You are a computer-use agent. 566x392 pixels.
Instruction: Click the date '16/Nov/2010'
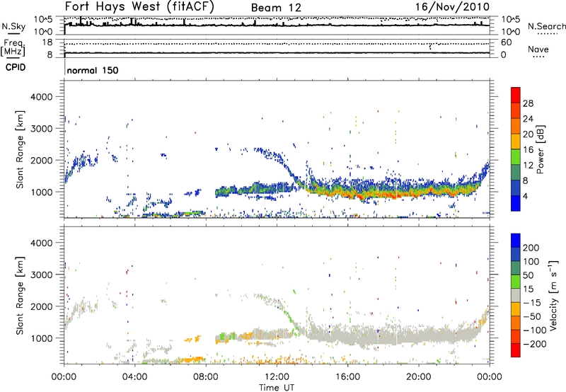click(x=452, y=7)
